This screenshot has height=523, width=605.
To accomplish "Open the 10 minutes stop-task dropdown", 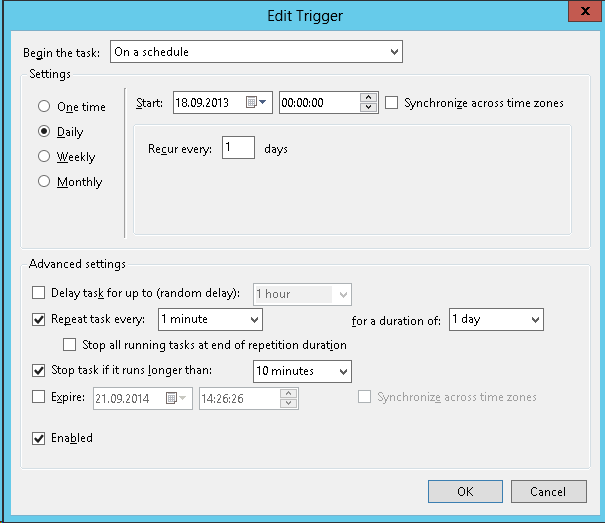I will pyautogui.click(x=302, y=371).
